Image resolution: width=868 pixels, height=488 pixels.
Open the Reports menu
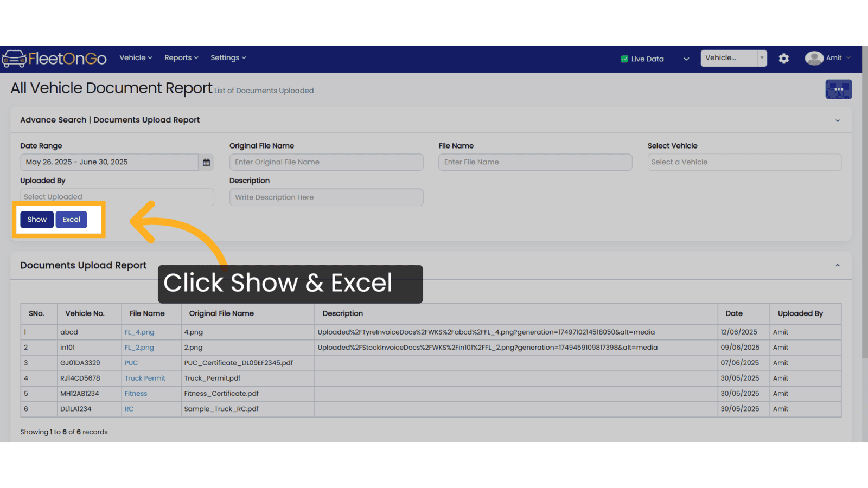(x=181, y=57)
